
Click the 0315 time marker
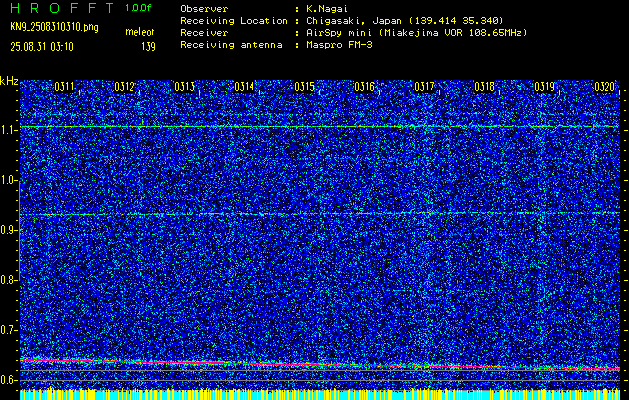304,87
